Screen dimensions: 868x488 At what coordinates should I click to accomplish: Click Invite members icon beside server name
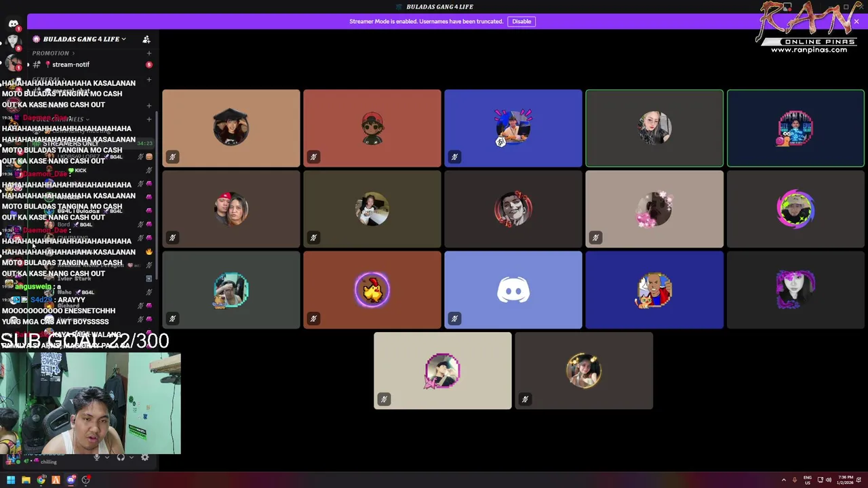[146, 39]
